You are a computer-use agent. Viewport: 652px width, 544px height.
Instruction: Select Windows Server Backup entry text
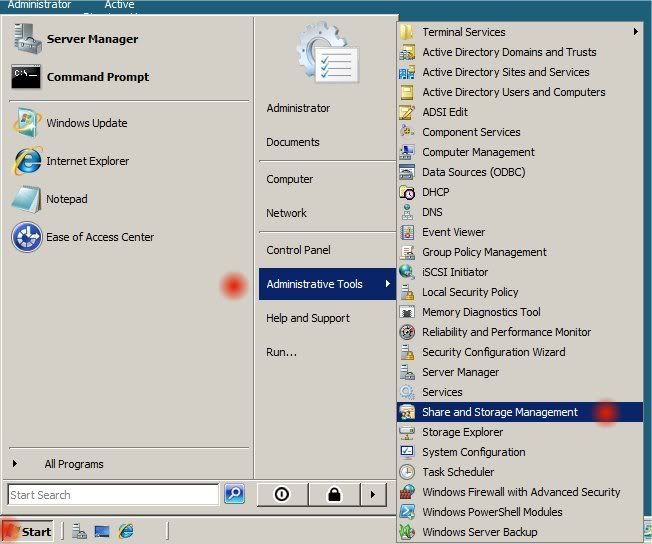480,532
